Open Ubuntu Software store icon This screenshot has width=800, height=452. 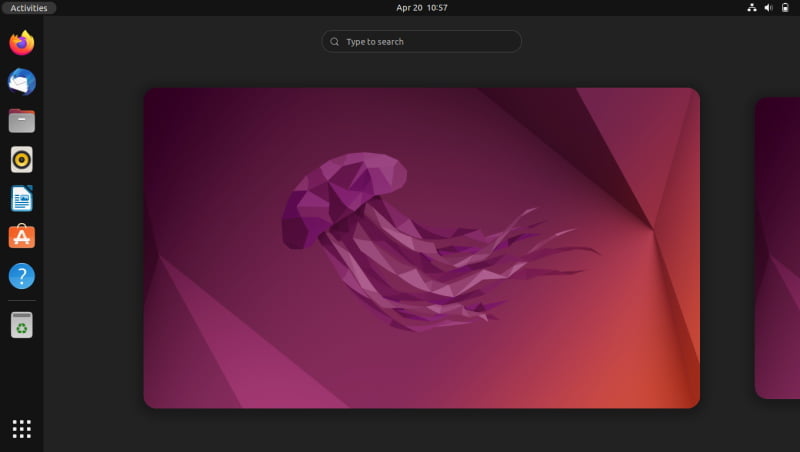point(21,237)
